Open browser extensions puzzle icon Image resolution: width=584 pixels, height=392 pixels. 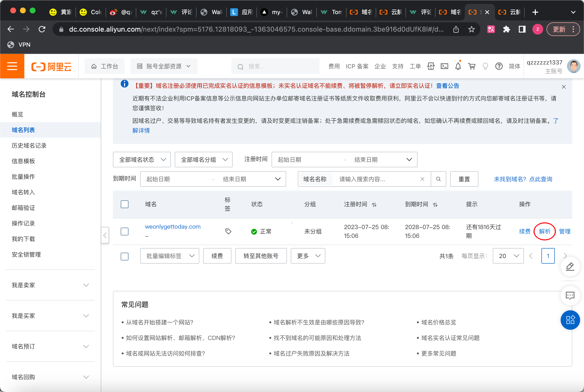tap(506, 29)
